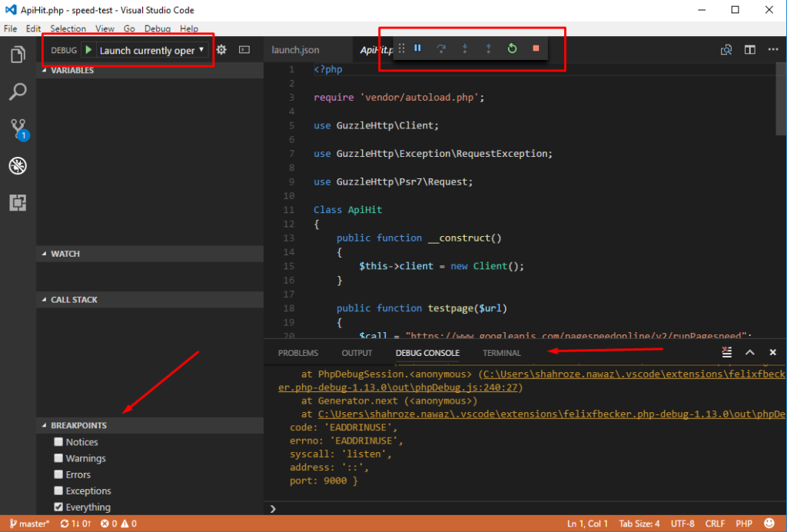Expand the Call Stack section

pos(74,300)
